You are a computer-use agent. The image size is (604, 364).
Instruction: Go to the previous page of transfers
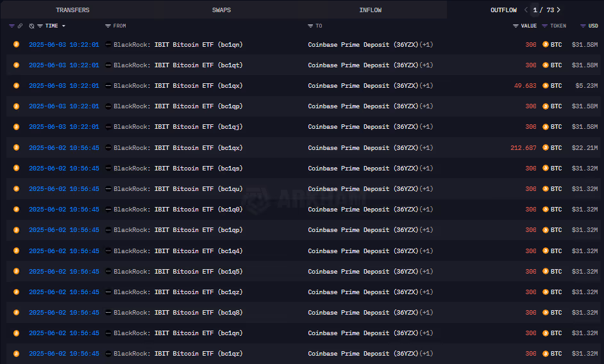(x=526, y=10)
